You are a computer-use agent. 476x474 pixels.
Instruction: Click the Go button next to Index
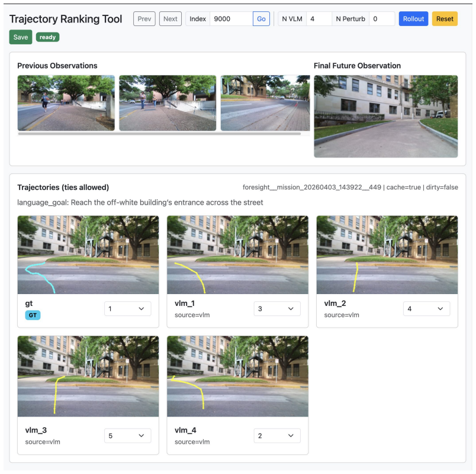[261, 19]
